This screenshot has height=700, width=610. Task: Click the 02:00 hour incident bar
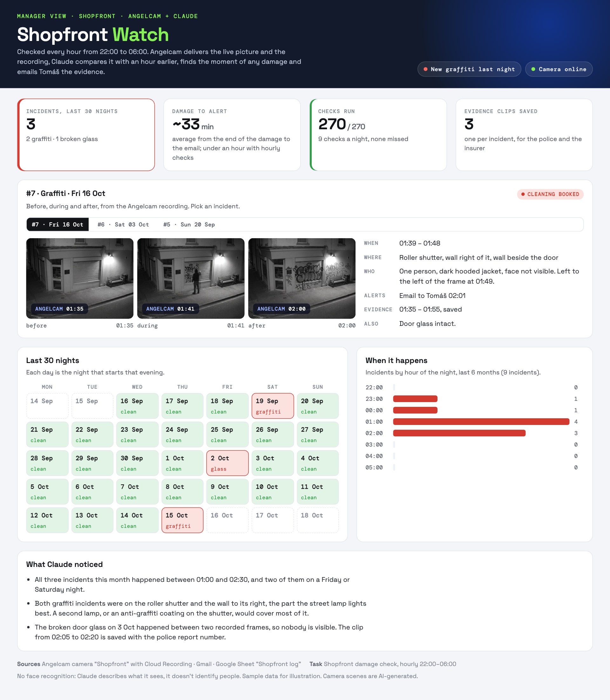point(459,433)
